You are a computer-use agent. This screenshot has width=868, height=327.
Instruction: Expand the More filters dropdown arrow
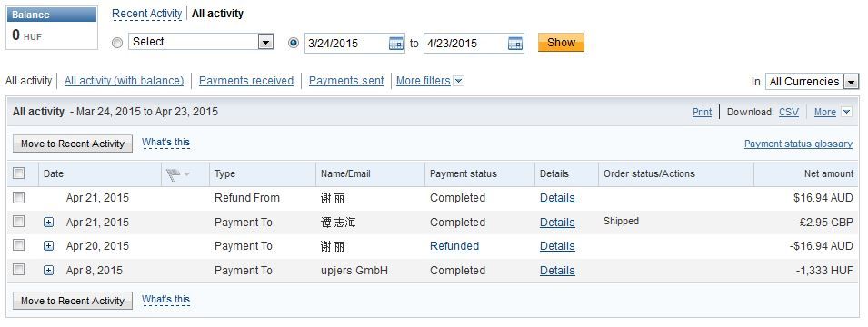[458, 81]
